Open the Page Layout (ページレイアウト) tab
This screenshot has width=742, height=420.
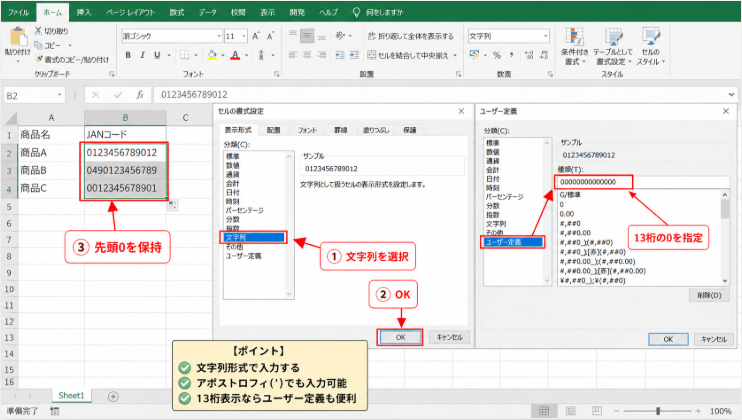click(130, 12)
